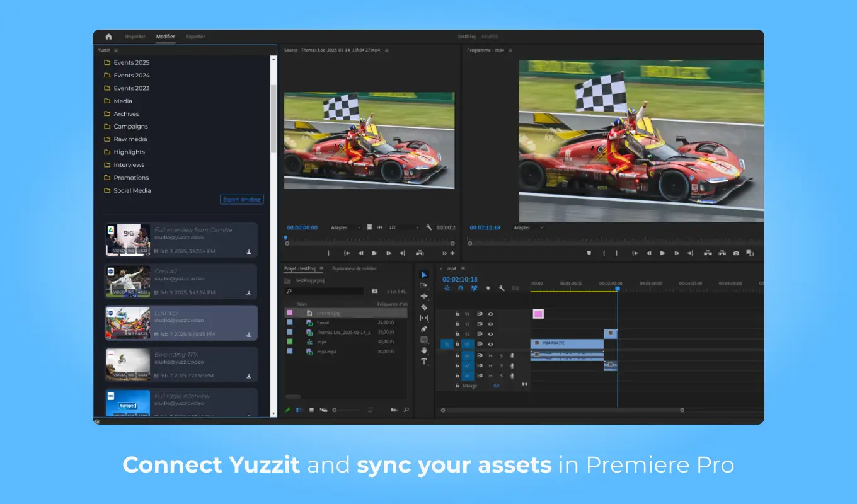Image resolution: width=857 pixels, height=504 pixels.
Task: Open the Programme panel menu icon
Action: 510,50
